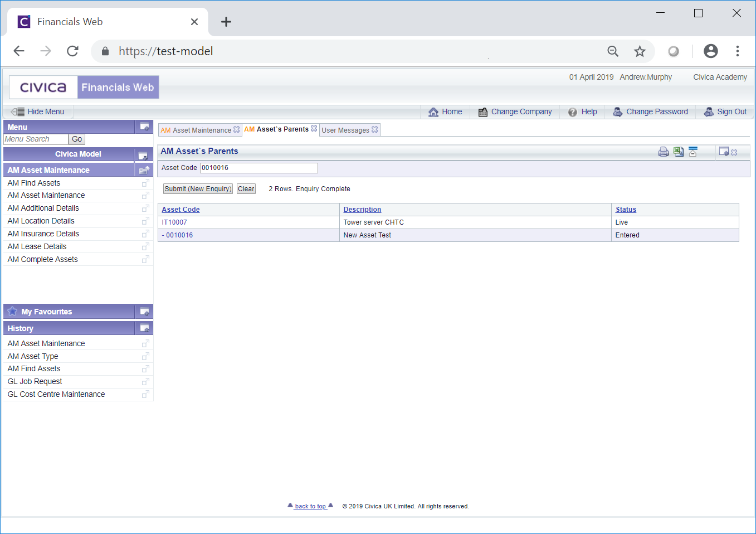Open history AM Asset Type new-window icon
This screenshot has width=756, height=534.
(145, 356)
